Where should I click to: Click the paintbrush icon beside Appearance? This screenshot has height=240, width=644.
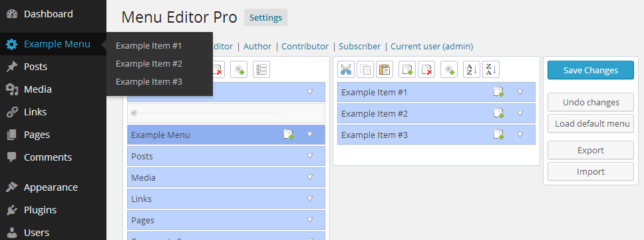coord(13,187)
